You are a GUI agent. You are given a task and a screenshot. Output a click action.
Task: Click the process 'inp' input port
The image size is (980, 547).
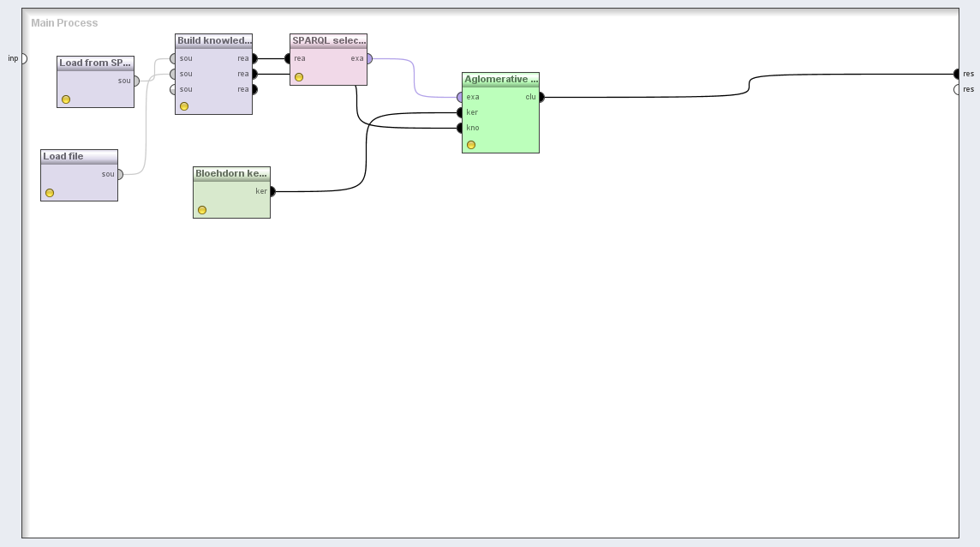[23, 58]
